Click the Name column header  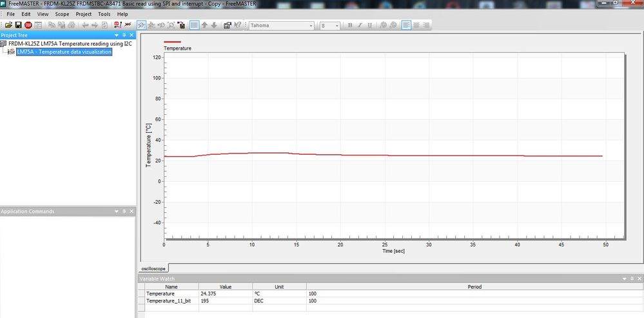(171, 287)
